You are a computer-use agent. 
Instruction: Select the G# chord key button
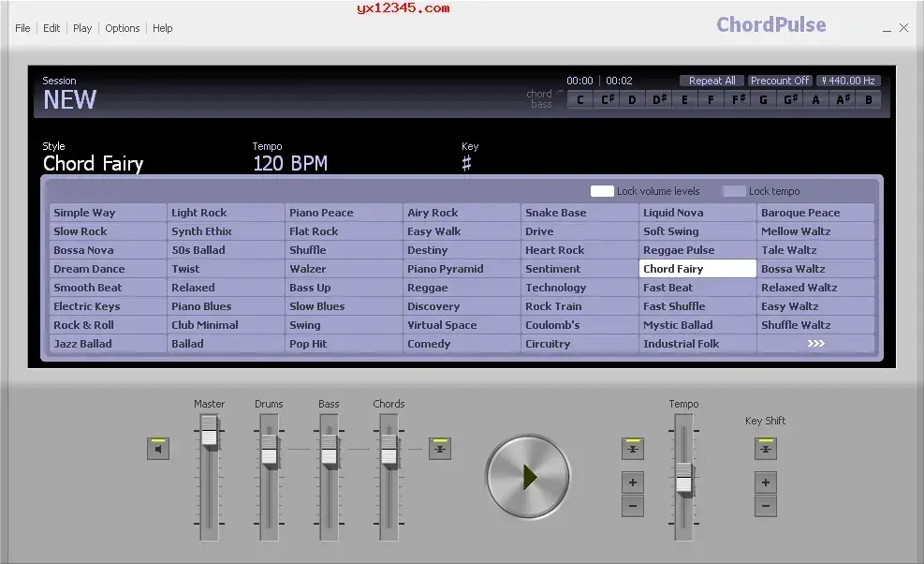coord(789,99)
